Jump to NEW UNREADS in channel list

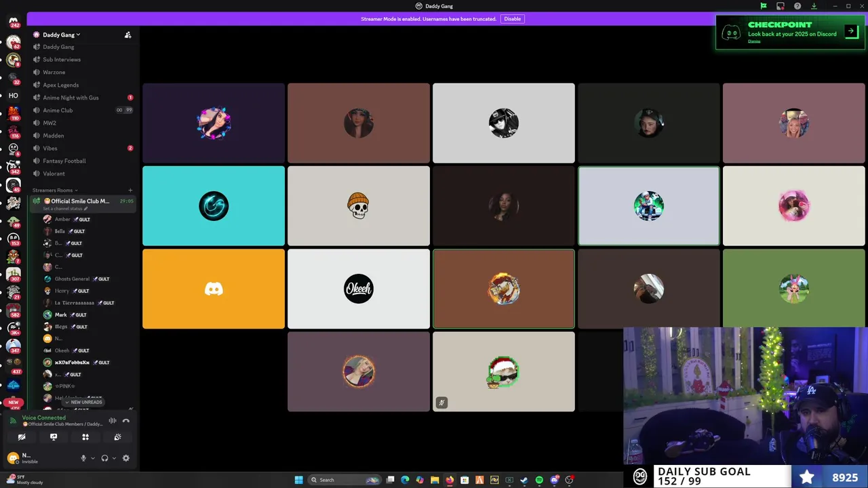pyautogui.click(x=83, y=402)
